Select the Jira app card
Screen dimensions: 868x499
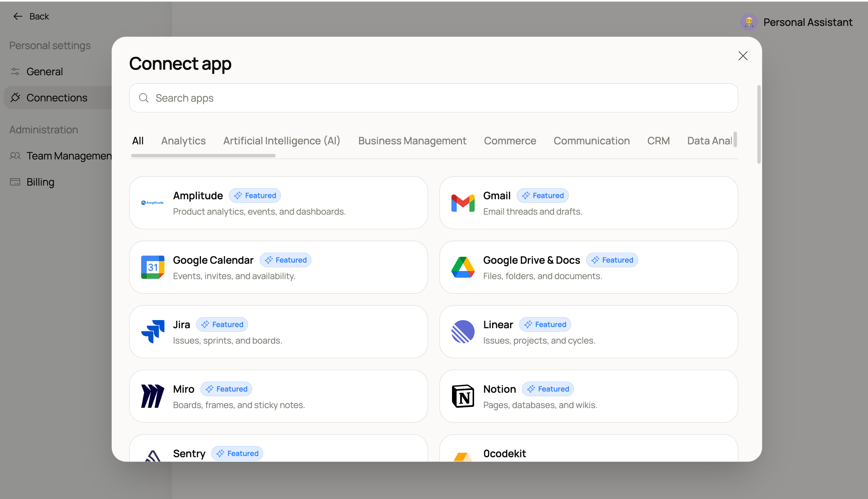[278, 331]
